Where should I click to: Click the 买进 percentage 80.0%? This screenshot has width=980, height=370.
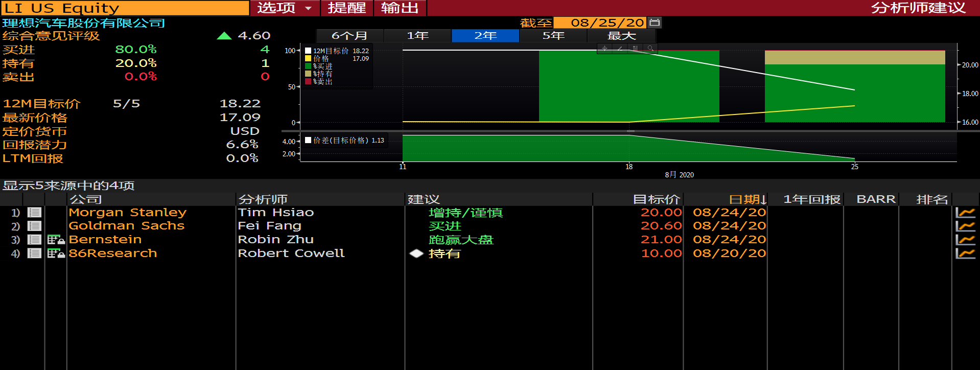click(136, 50)
